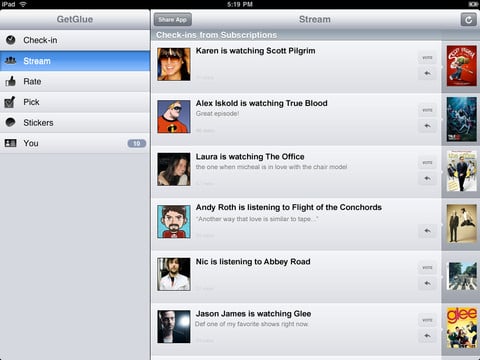The height and width of the screenshot is (360, 480).
Task: Open the Scott Pilgrim poster
Action: click(x=461, y=66)
